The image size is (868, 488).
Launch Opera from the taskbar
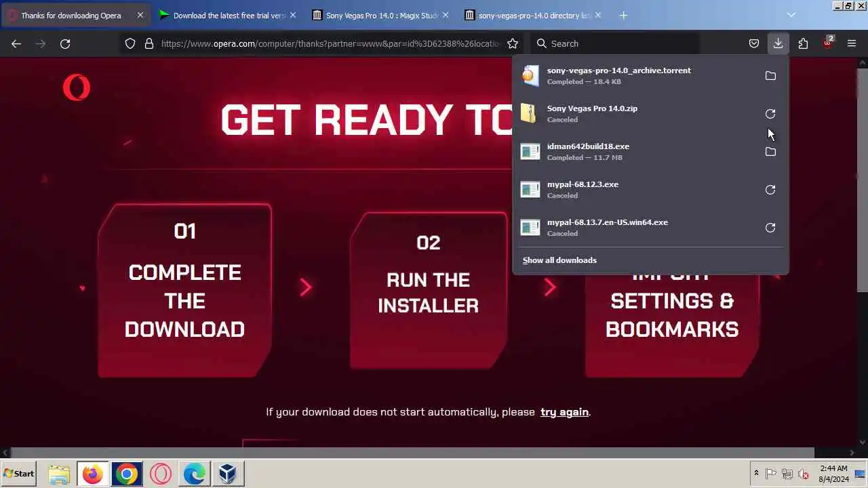(x=161, y=474)
